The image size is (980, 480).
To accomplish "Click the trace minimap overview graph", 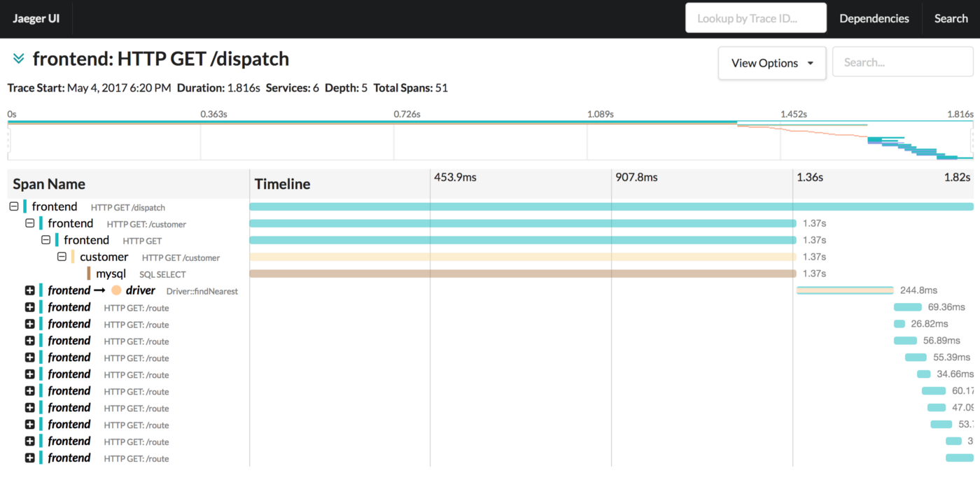I will tap(490, 141).
